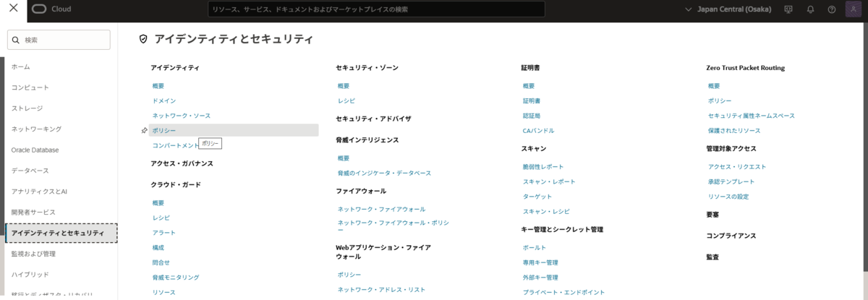
Task: Open レシピ under セキュリティ・ゾーン
Action: coord(346,100)
